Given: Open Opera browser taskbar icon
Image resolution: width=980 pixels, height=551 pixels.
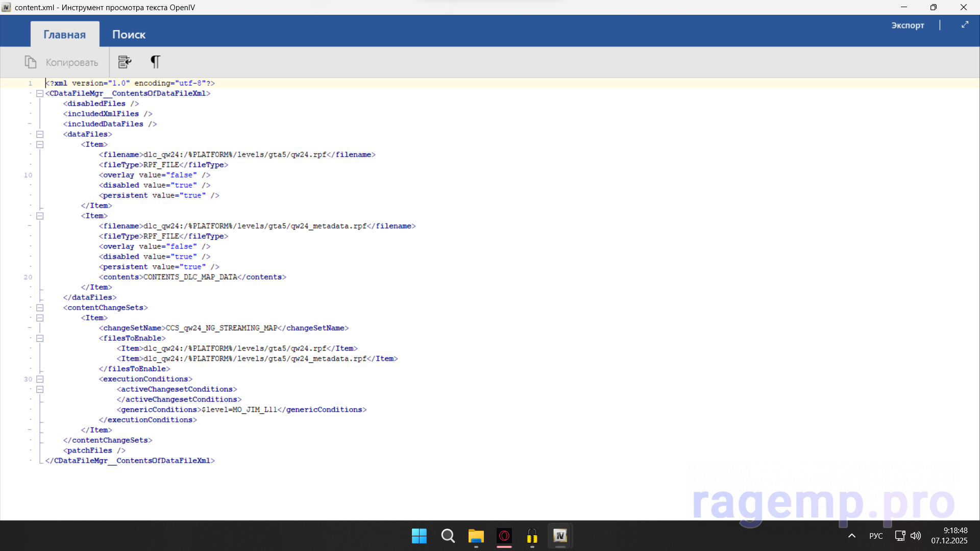Looking at the screenshot, I should coord(504,536).
